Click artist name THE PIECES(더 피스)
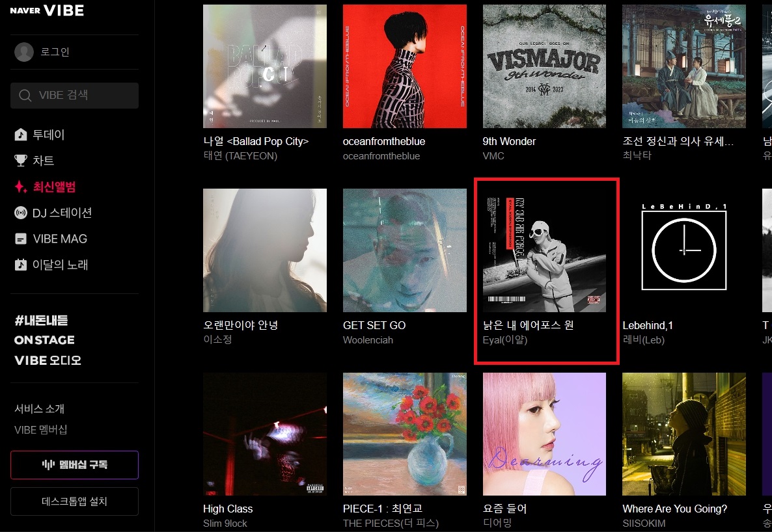 coord(391,524)
